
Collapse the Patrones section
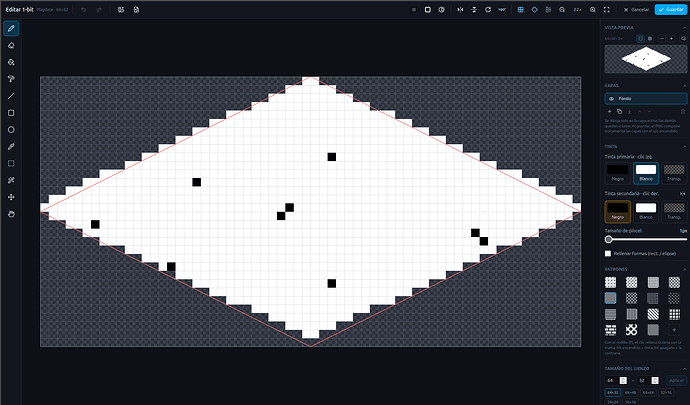coord(684,269)
